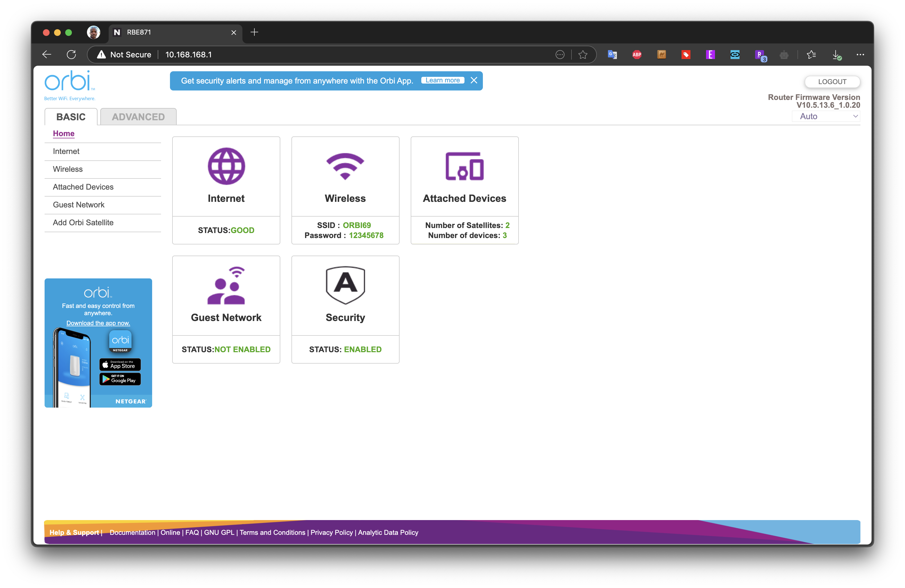Click the Download the app now link
This screenshot has width=905, height=588.
point(98,323)
